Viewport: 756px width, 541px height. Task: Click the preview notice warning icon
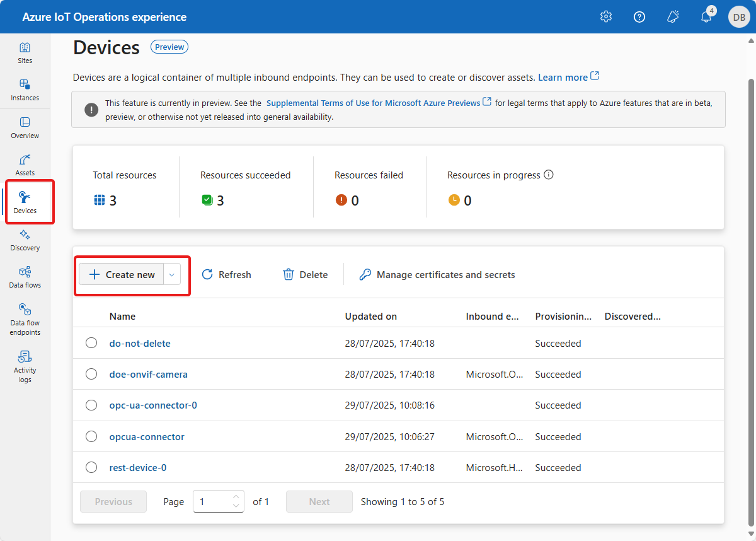91,110
